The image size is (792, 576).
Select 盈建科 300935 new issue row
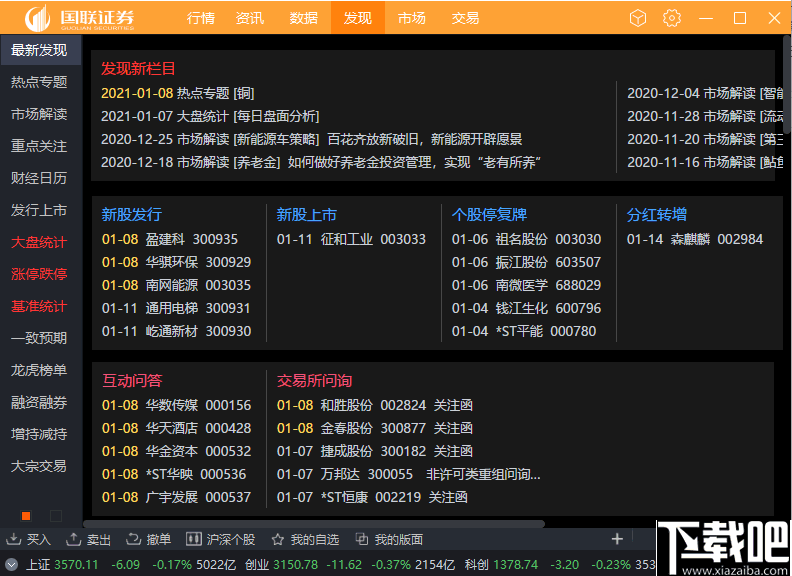(170, 239)
